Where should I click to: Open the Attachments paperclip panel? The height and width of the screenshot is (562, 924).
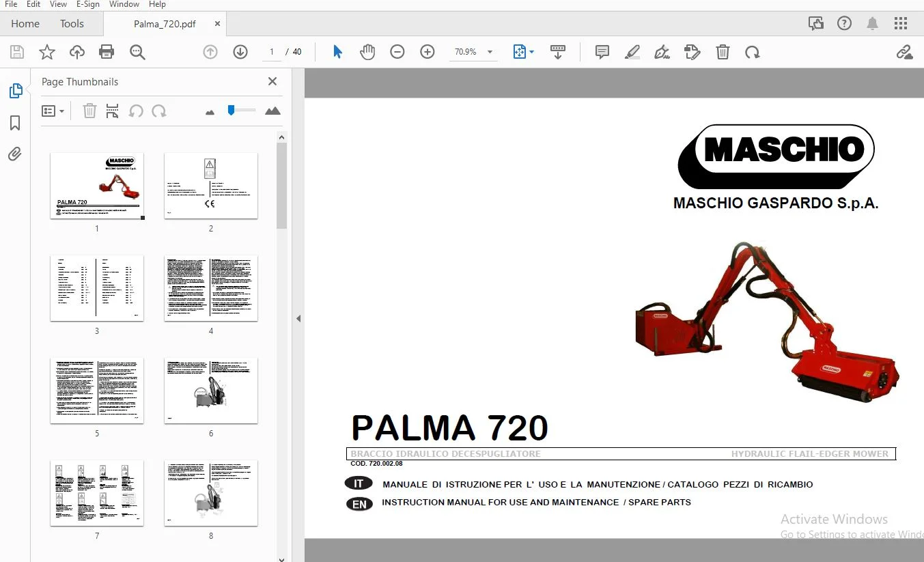coord(15,154)
